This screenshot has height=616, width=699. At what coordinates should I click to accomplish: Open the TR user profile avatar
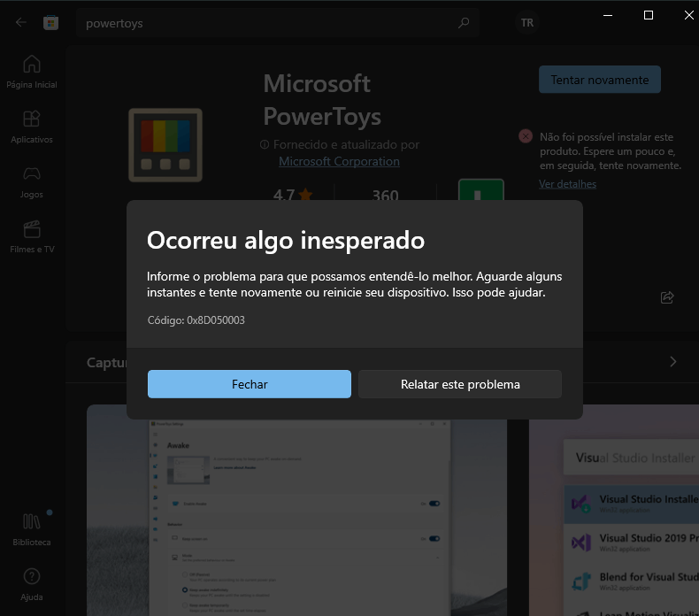pyautogui.click(x=527, y=23)
